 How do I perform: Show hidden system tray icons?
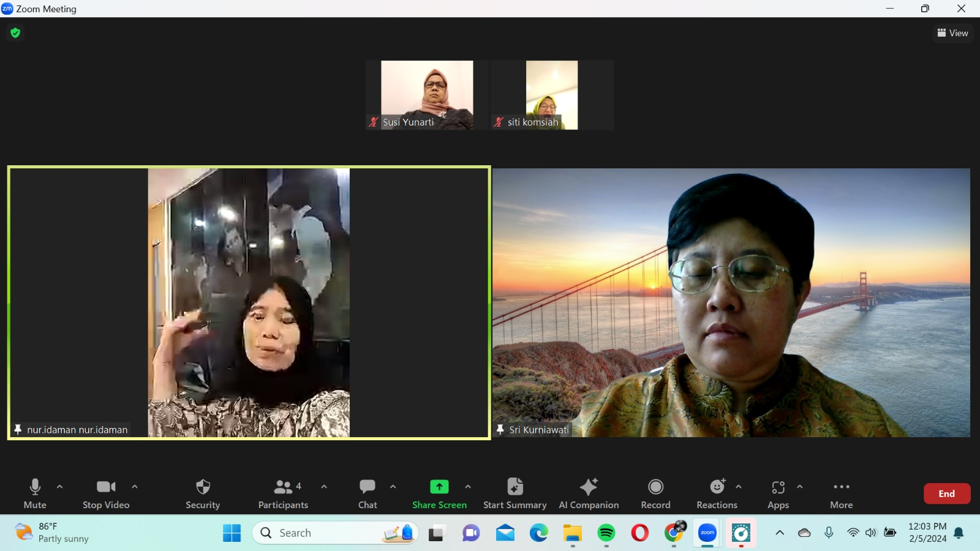(780, 533)
